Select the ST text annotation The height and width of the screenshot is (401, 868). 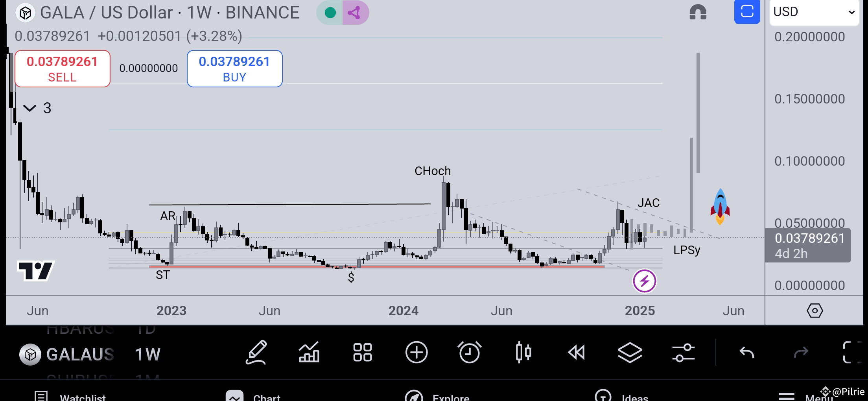(163, 275)
